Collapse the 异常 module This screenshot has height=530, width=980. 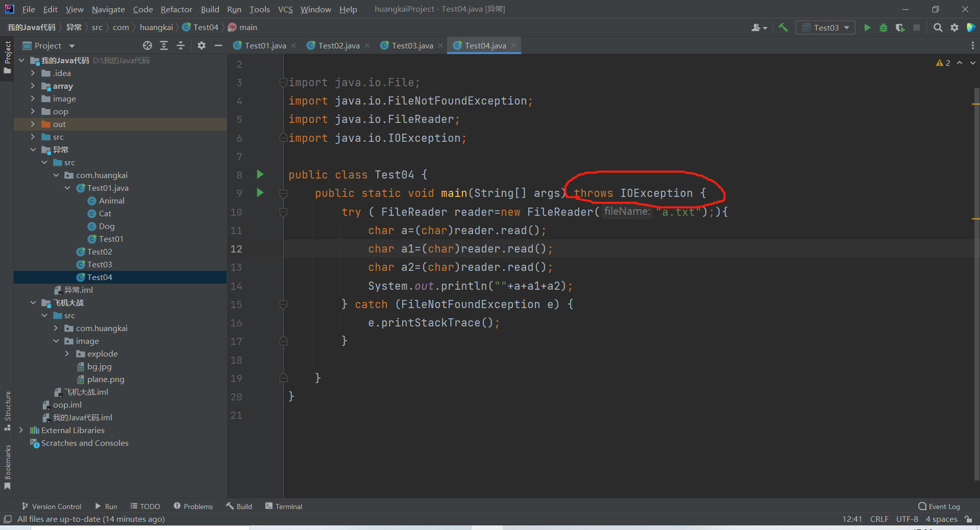click(x=33, y=150)
